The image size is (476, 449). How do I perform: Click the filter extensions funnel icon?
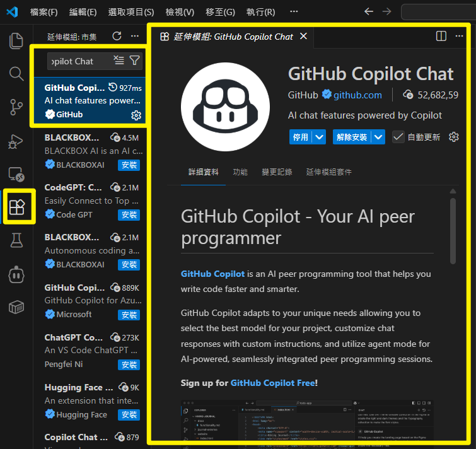coord(134,61)
